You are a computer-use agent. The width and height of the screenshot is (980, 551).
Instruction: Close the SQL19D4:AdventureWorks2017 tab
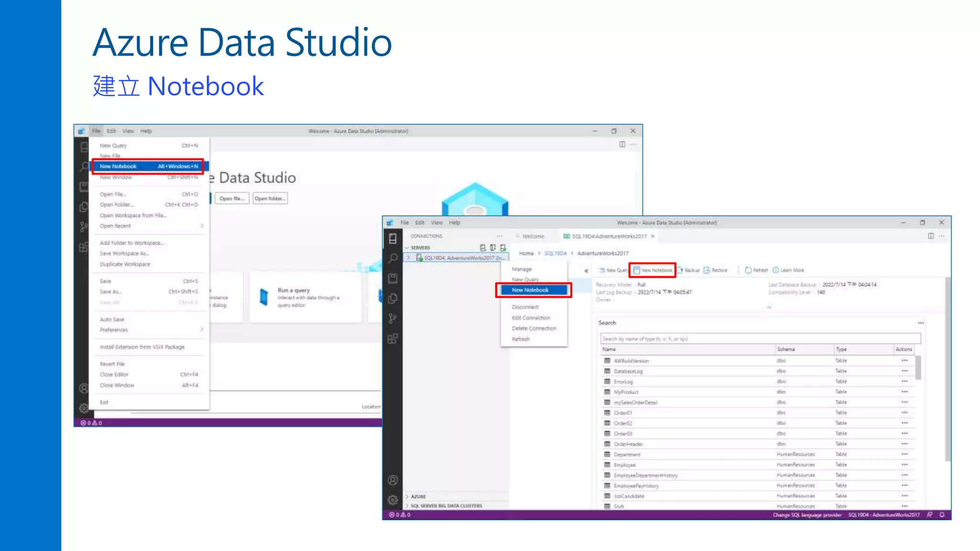click(653, 236)
